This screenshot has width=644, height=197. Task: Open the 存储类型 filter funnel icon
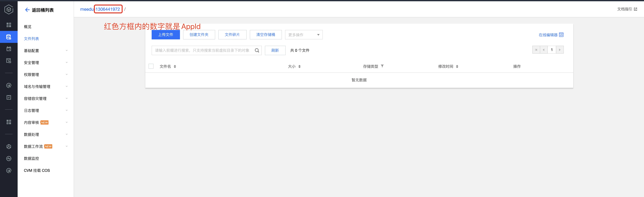point(382,66)
